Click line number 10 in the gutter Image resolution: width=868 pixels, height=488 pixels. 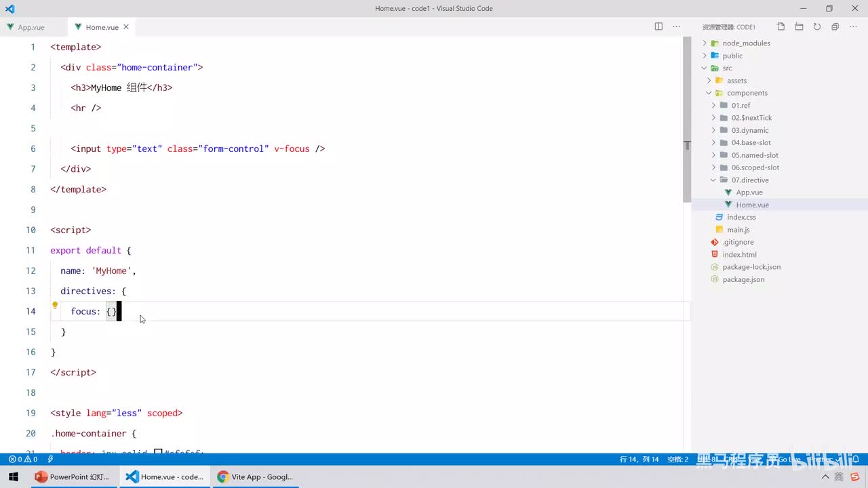pos(31,230)
